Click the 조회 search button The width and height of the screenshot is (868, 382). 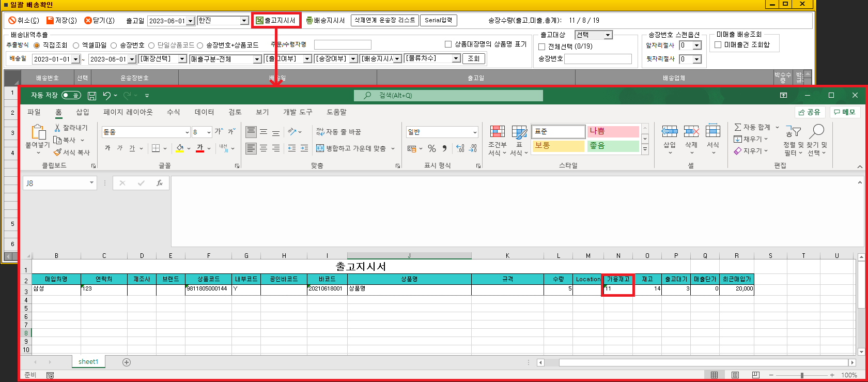[474, 59]
